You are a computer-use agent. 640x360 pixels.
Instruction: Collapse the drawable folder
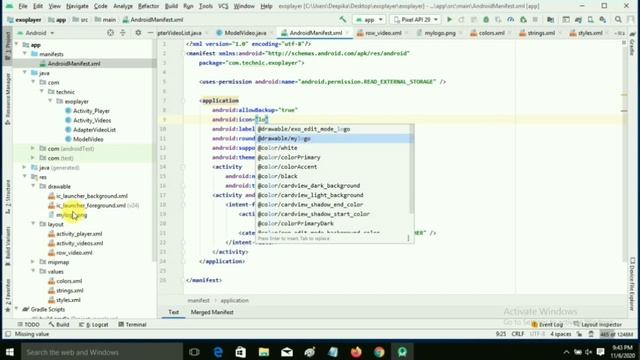[x=33, y=186]
